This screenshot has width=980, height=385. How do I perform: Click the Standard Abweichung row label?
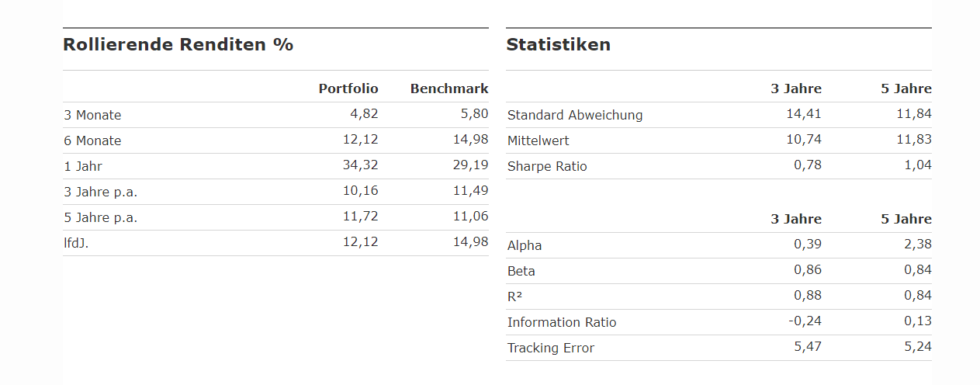(575, 115)
